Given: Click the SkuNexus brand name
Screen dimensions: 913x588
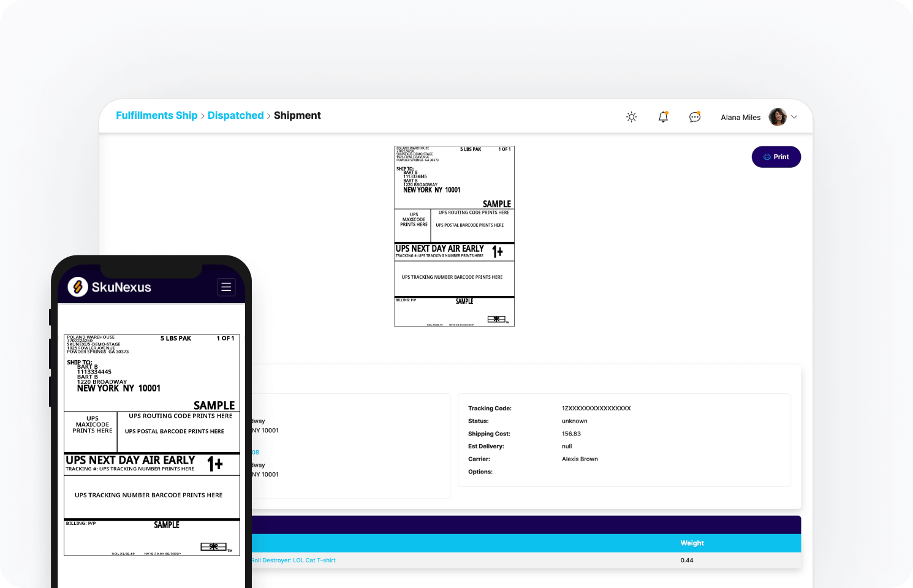Looking at the screenshot, I should [x=121, y=287].
